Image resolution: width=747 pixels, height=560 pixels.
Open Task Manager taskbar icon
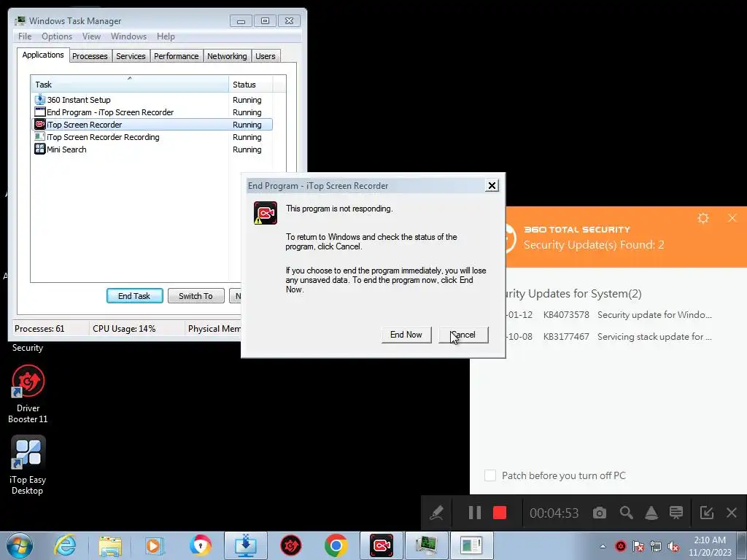tap(426, 545)
